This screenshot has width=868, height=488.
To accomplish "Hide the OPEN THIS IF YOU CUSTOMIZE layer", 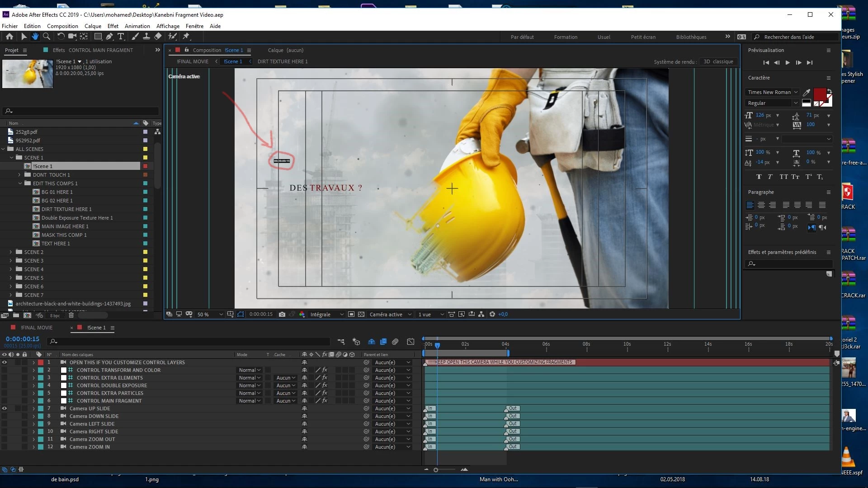I will tap(5, 362).
